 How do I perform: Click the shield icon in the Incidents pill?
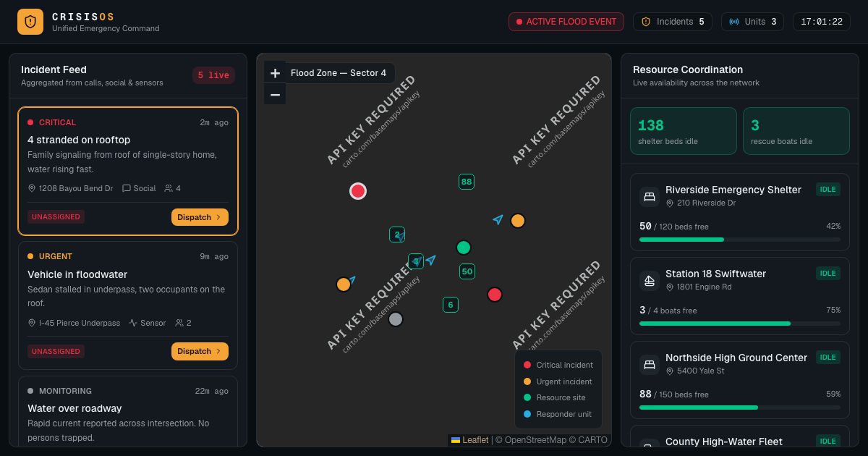coord(647,22)
